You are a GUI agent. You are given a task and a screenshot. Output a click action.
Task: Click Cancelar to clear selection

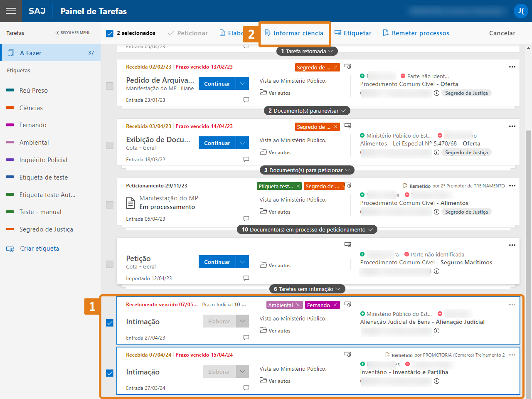[x=502, y=33]
